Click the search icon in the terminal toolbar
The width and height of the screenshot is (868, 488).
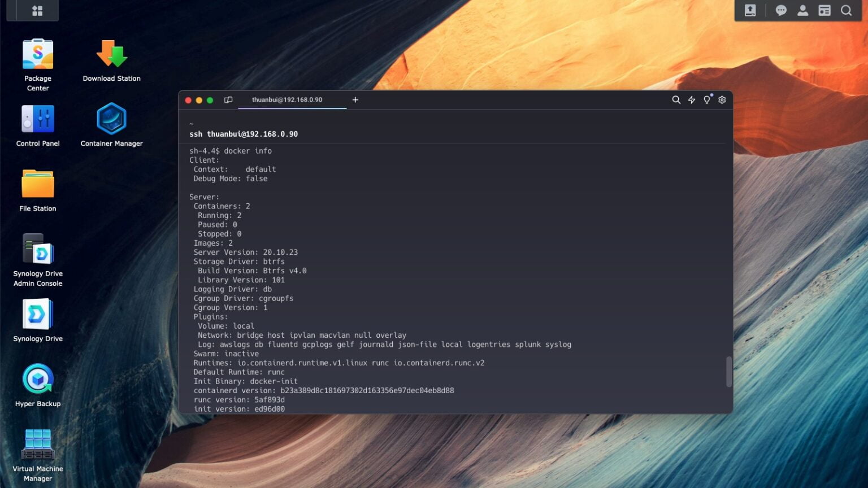click(x=676, y=99)
